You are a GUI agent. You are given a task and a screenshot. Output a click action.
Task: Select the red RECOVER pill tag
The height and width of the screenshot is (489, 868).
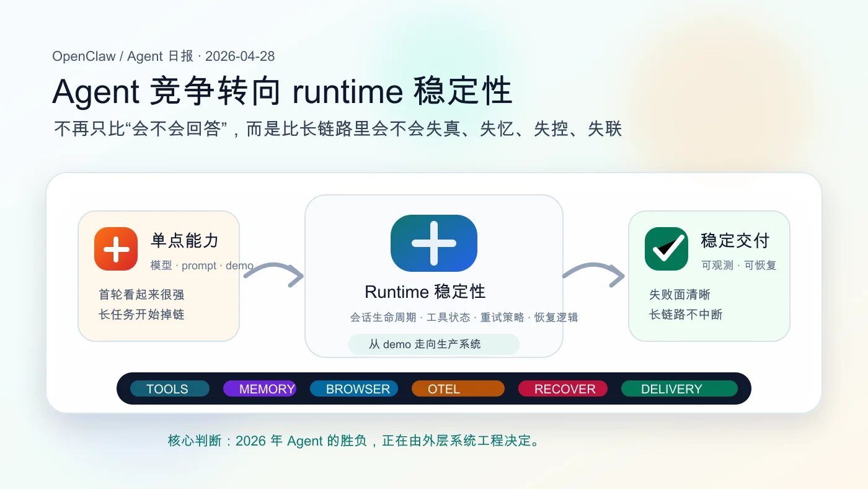click(563, 389)
